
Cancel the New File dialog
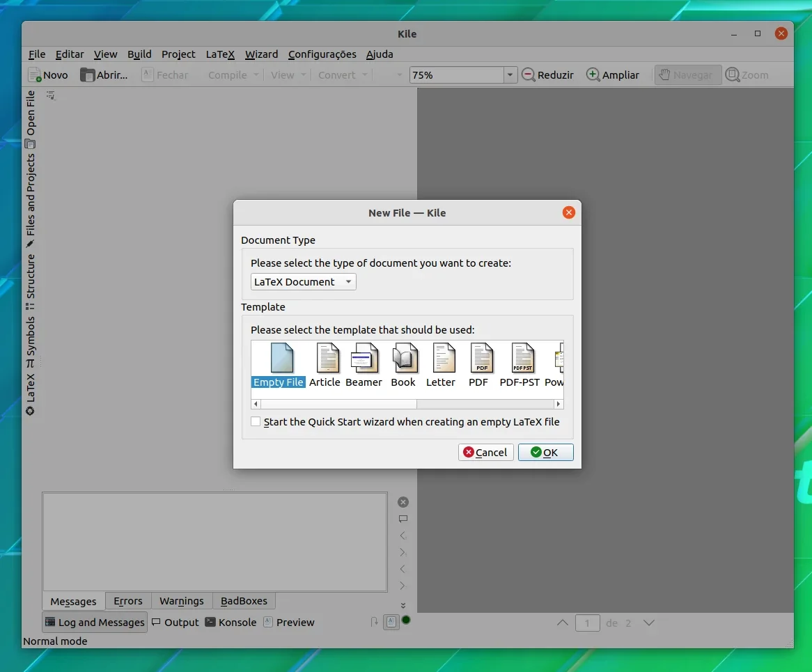(x=486, y=453)
